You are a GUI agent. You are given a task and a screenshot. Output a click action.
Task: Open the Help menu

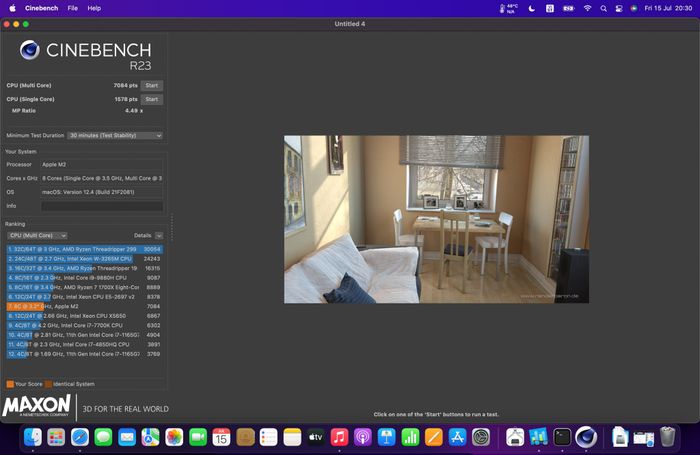[94, 8]
